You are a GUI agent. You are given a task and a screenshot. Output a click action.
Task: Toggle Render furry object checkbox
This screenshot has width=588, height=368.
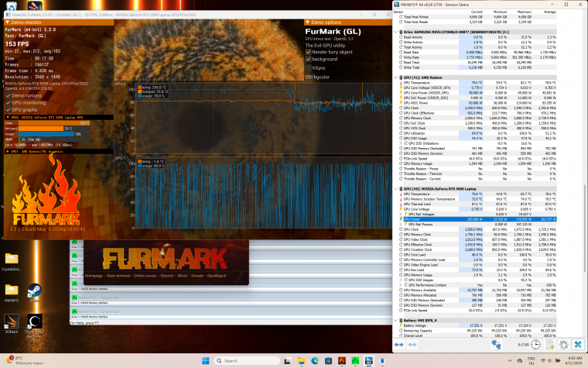click(308, 52)
